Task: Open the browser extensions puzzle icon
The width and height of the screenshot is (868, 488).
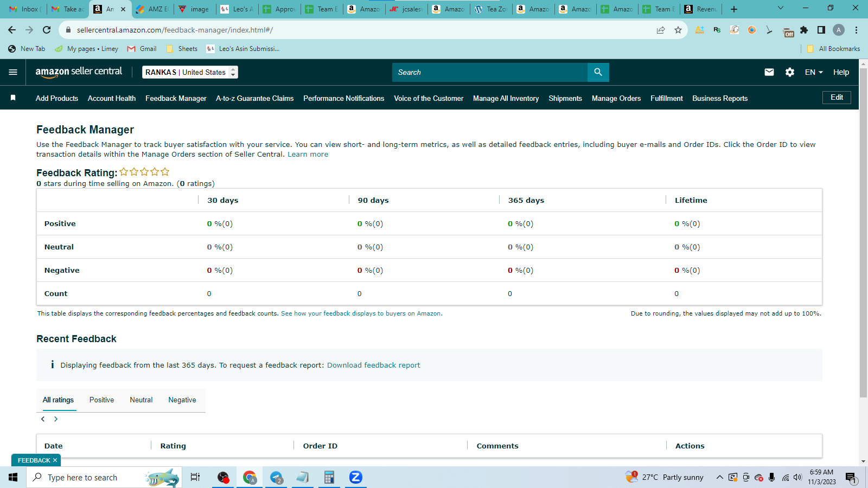Action: [x=804, y=30]
